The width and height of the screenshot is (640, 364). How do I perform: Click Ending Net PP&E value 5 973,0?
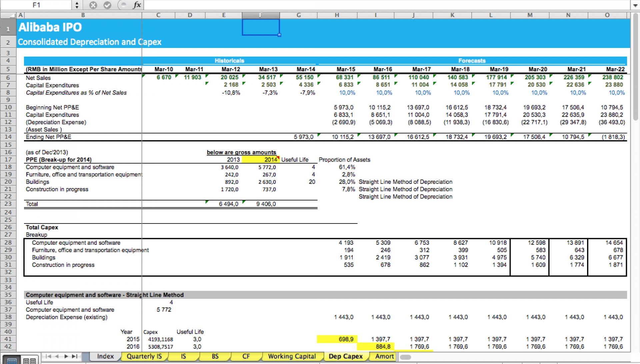tap(304, 137)
